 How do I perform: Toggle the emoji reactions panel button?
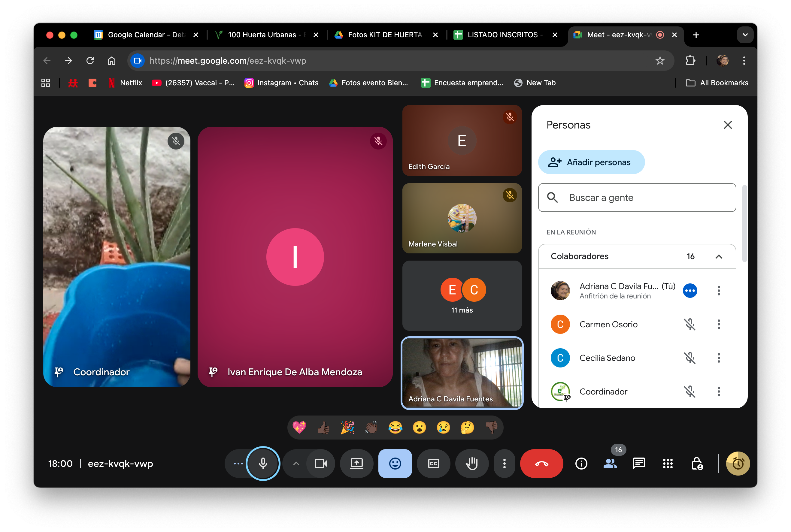click(395, 464)
